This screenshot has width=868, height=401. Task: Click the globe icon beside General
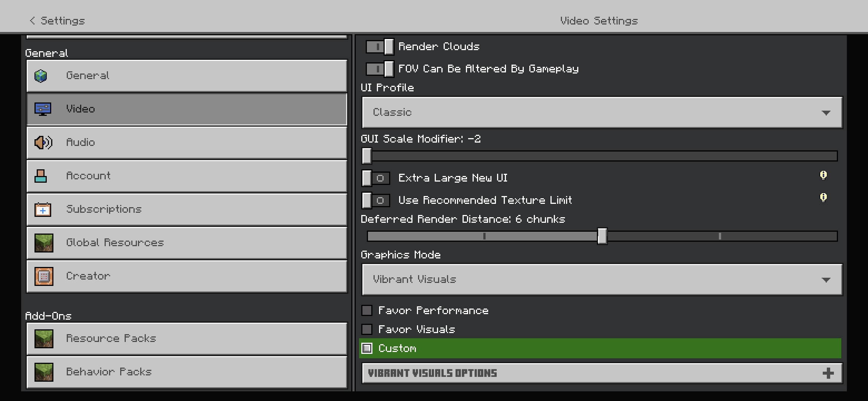point(41,76)
